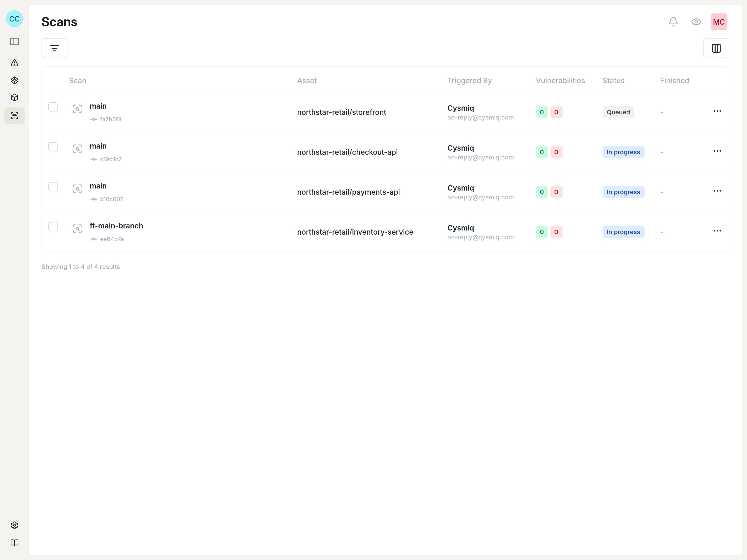Click the CC organization avatar
This screenshot has height=560, width=747.
(x=15, y=19)
